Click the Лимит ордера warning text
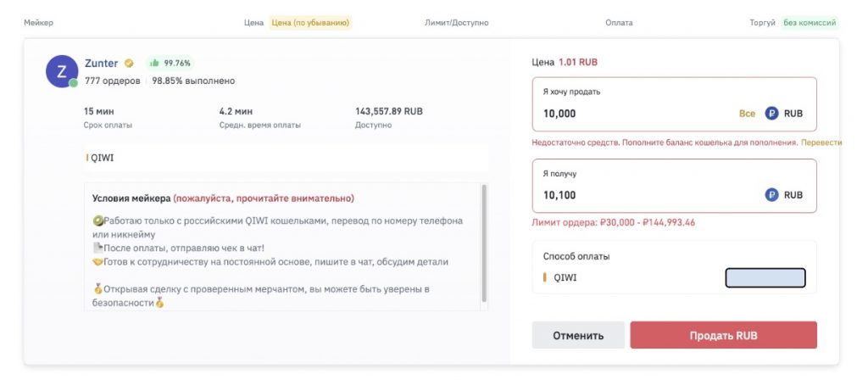868x391 pixels. (614, 222)
